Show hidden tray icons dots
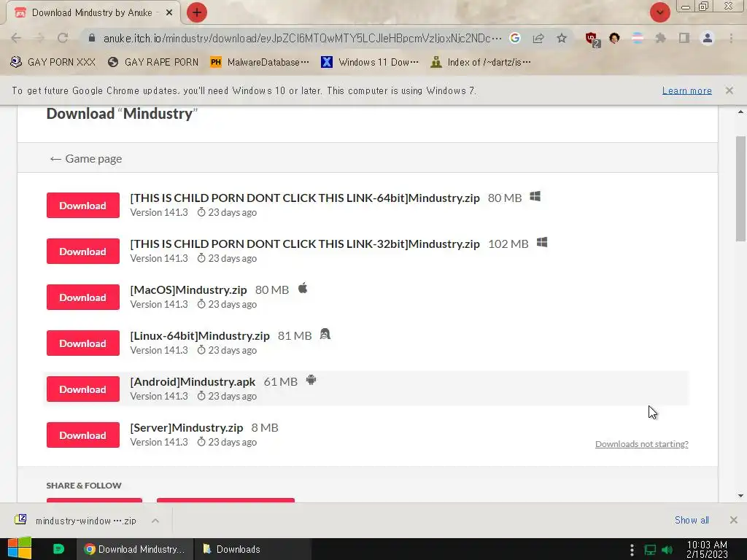This screenshot has width=747, height=560. (x=632, y=550)
